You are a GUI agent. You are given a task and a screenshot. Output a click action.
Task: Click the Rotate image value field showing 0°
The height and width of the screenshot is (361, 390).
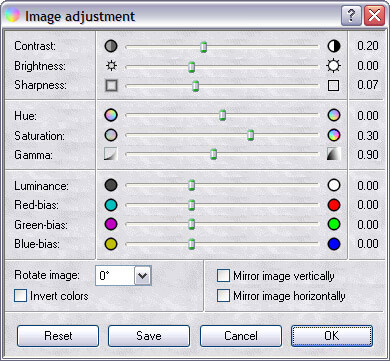coord(115,276)
